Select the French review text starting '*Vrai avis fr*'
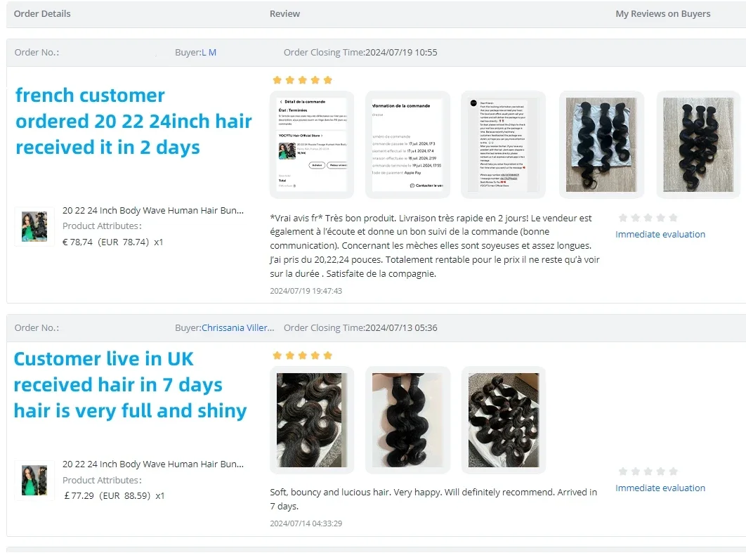The height and width of the screenshot is (560, 746). pyautogui.click(x=435, y=245)
